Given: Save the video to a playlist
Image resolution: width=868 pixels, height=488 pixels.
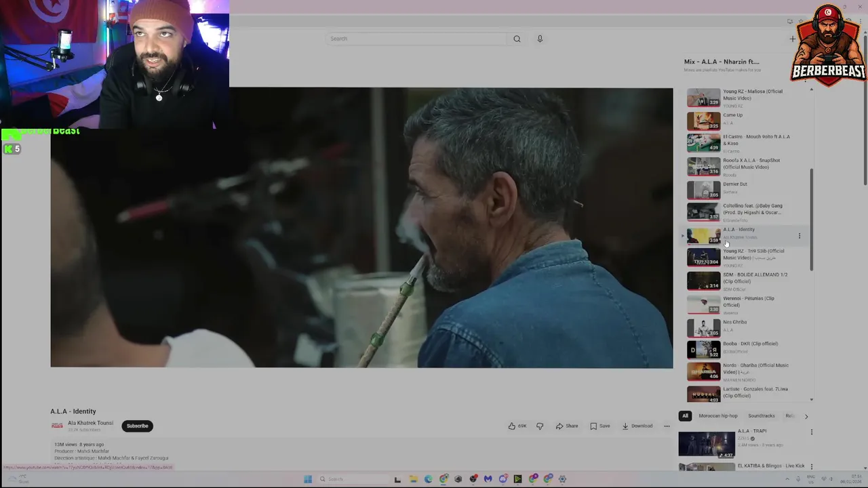Looking at the screenshot, I should pos(600,426).
